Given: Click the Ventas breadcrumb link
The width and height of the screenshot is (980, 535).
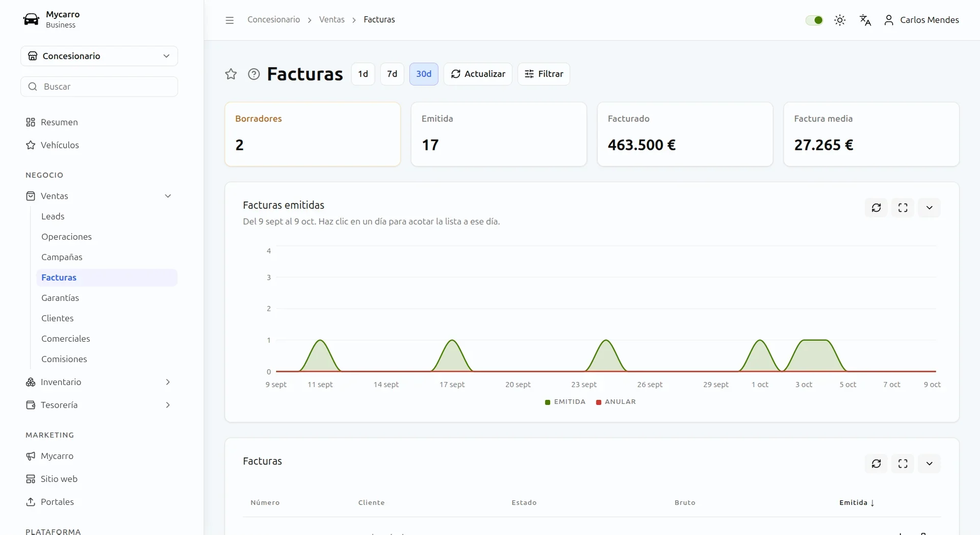Looking at the screenshot, I should tap(332, 20).
